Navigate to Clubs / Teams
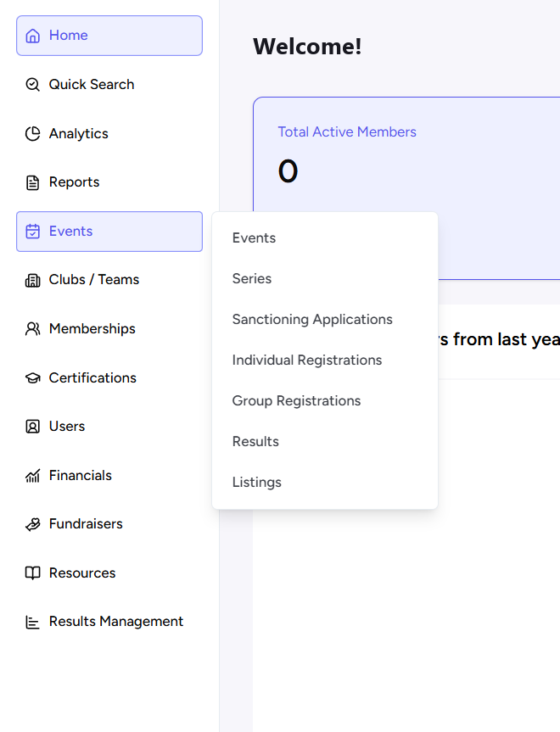This screenshot has width=560, height=732. point(109,280)
